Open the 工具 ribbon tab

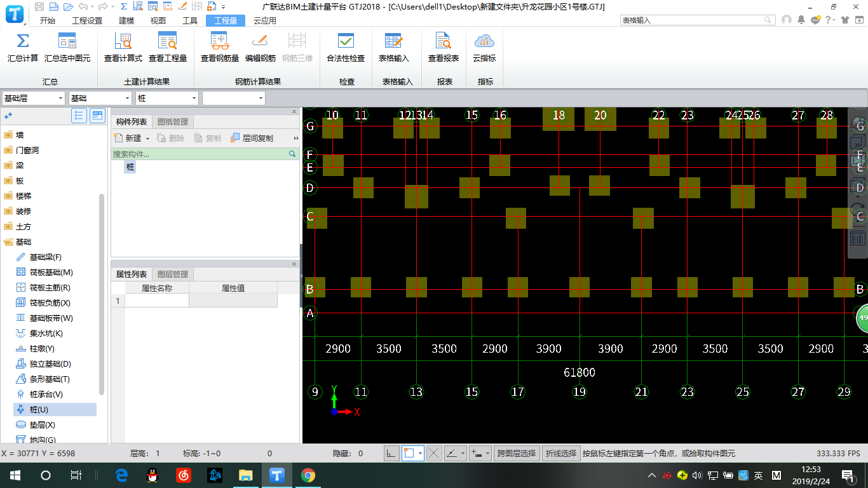click(190, 20)
